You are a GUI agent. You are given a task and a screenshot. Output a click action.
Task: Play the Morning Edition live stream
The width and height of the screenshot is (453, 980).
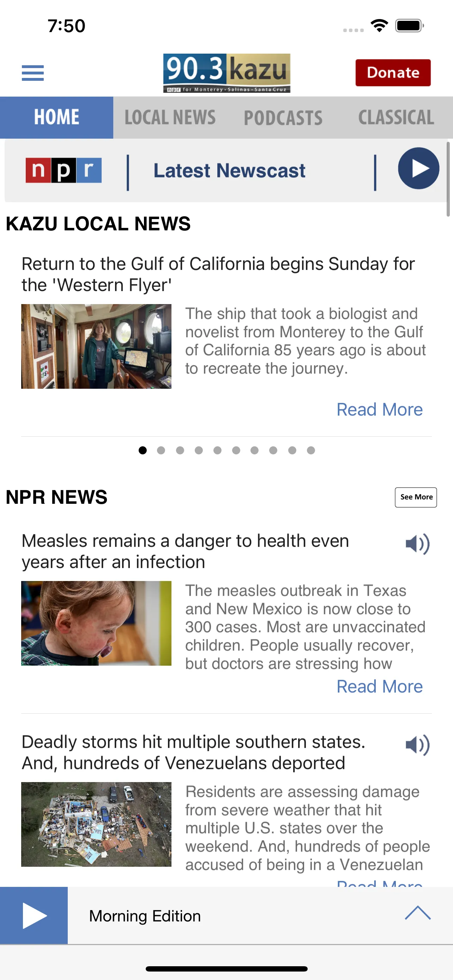pyautogui.click(x=34, y=915)
